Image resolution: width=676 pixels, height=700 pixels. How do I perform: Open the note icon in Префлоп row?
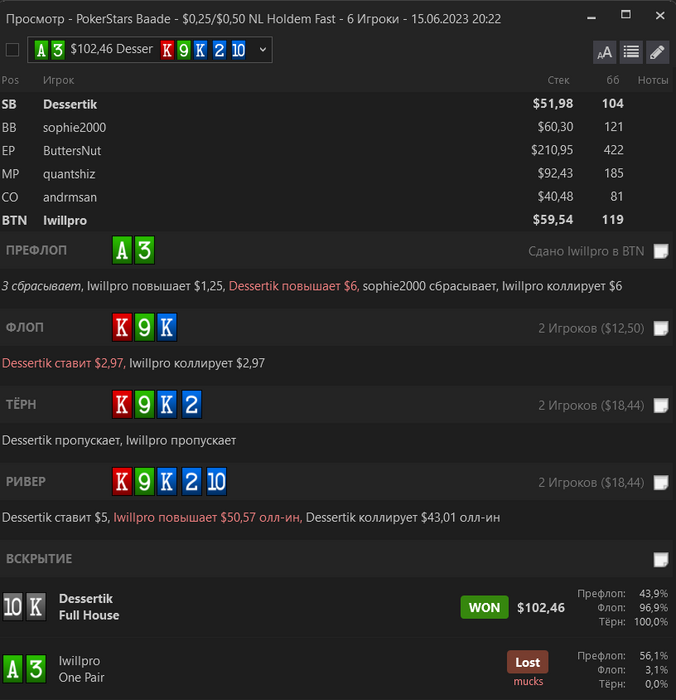tap(661, 251)
